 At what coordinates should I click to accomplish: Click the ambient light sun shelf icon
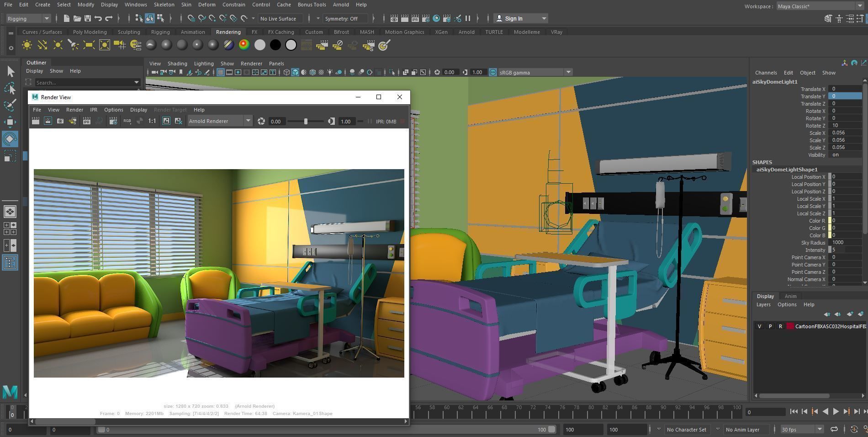coord(27,45)
